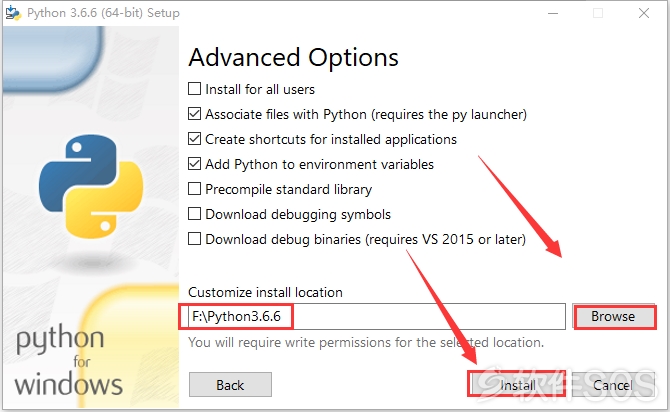The height and width of the screenshot is (412, 670).
Task: Minimize the Python Setup window
Action: coord(553,13)
